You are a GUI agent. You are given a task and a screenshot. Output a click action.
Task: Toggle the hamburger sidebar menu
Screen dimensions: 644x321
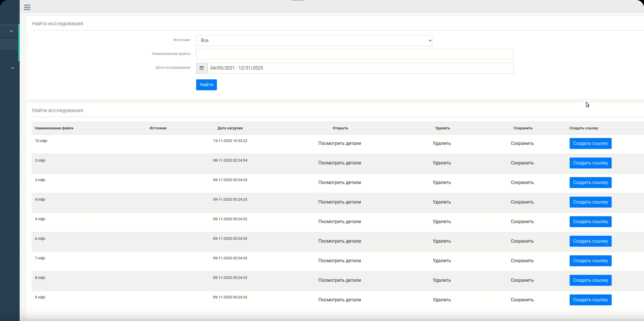coord(27,8)
